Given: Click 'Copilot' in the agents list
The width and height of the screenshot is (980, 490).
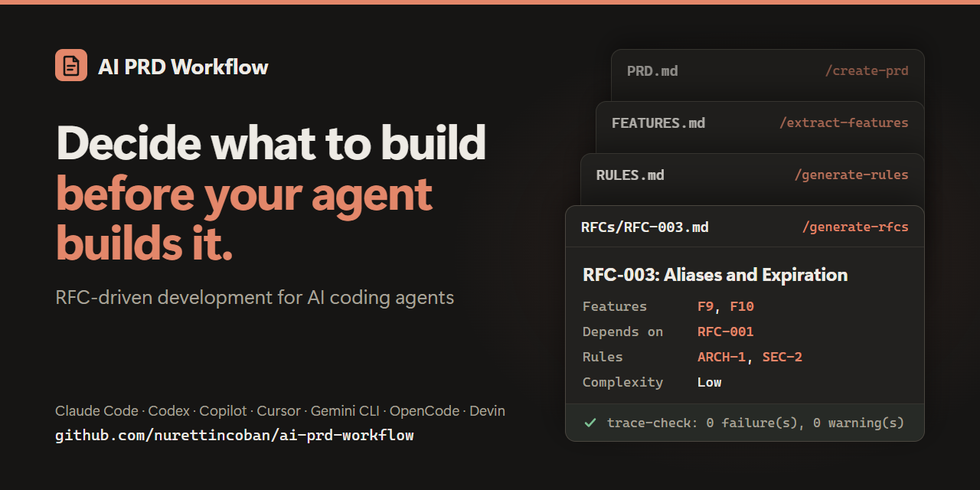Looking at the screenshot, I should point(224,411).
